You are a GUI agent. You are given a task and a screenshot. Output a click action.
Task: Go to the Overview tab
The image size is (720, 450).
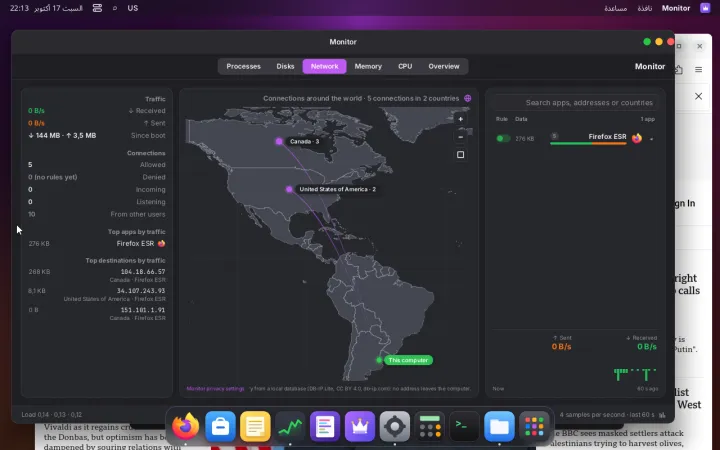tap(444, 66)
